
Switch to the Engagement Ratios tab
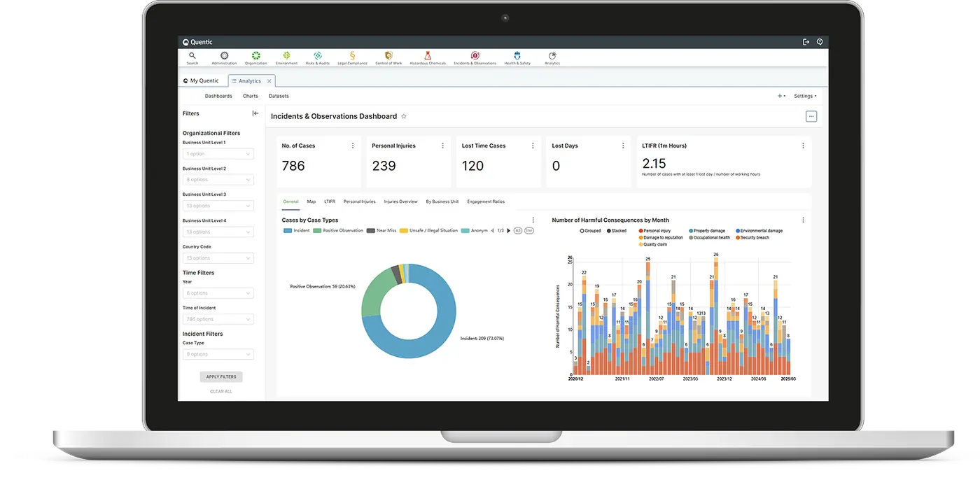(x=486, y=202)
